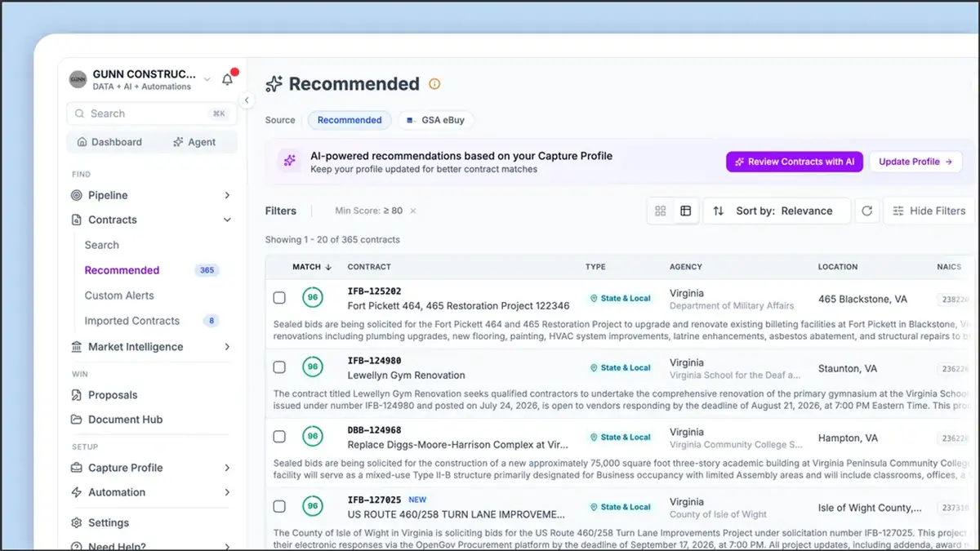Screen dimensions: 980x551
Task: Select checkbox for Lewellyn Gym Renovation
Action: tap(279, 367)
